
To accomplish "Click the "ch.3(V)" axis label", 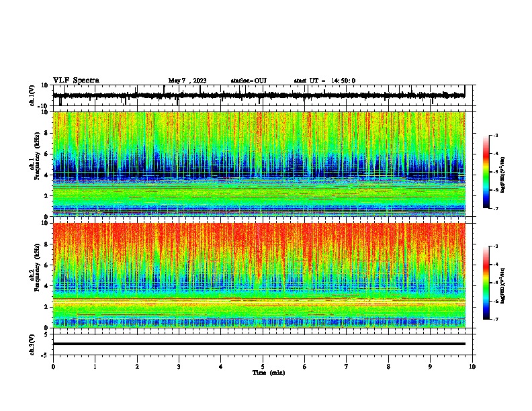I will (32, 345).
